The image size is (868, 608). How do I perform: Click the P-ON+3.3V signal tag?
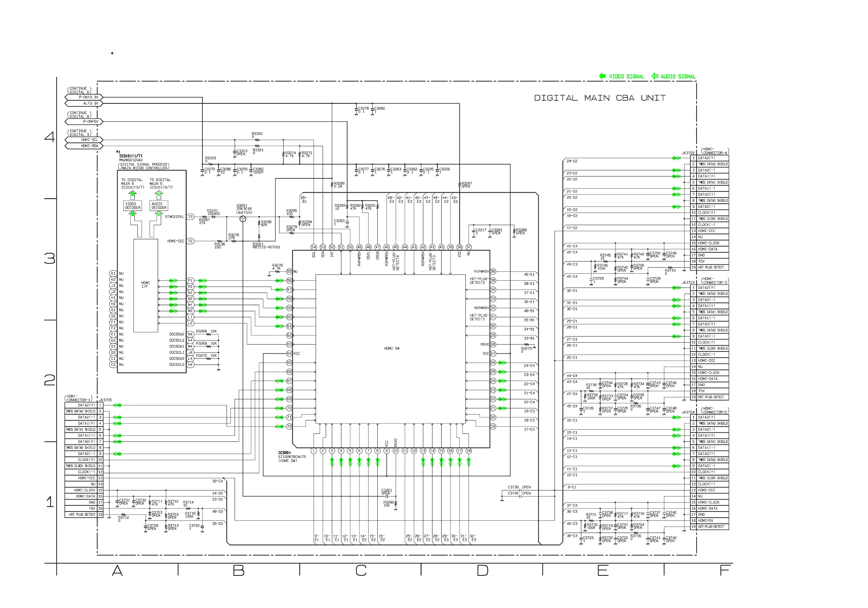pyautogui.click(x=84, y=97)
